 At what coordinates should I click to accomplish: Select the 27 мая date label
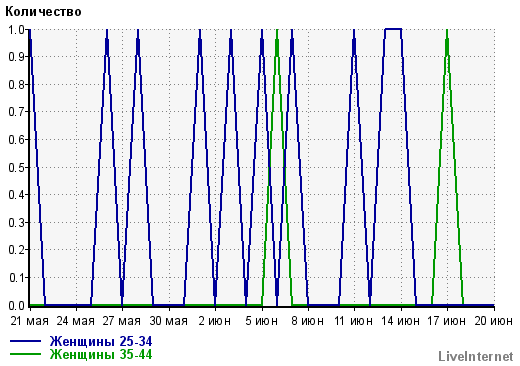[122, 321]
